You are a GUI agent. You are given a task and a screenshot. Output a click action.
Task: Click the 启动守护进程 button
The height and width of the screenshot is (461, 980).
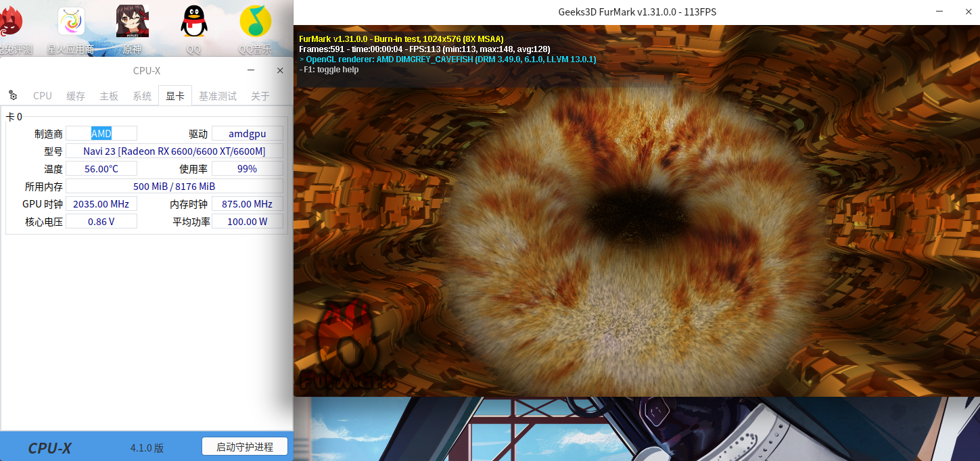tap(245, 447)
